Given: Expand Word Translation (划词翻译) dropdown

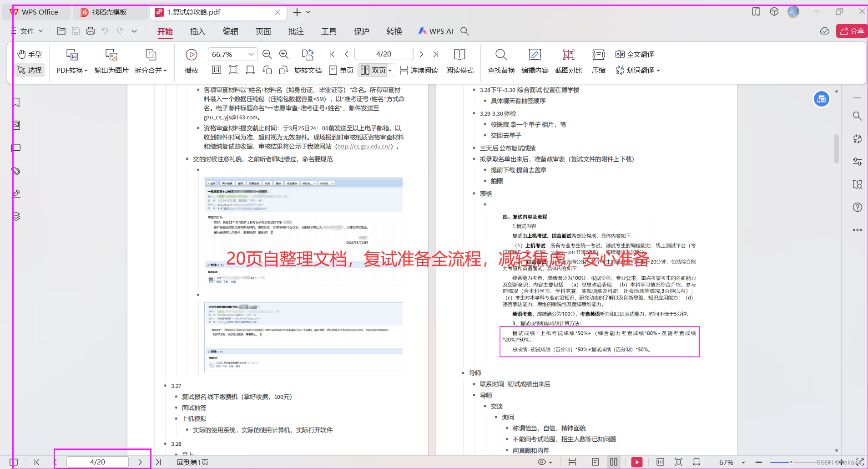Looking at the screenshot, I should [637, 70].
